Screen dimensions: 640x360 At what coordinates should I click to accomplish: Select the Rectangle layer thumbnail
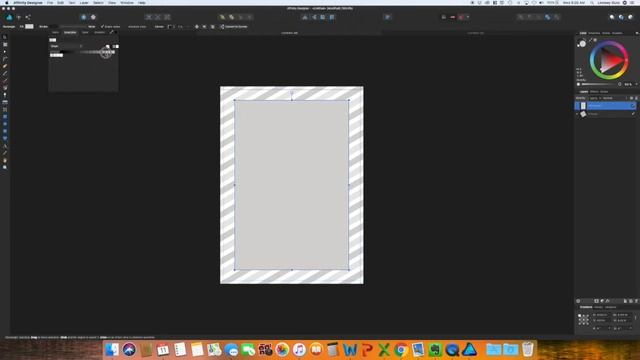(583, 106)
